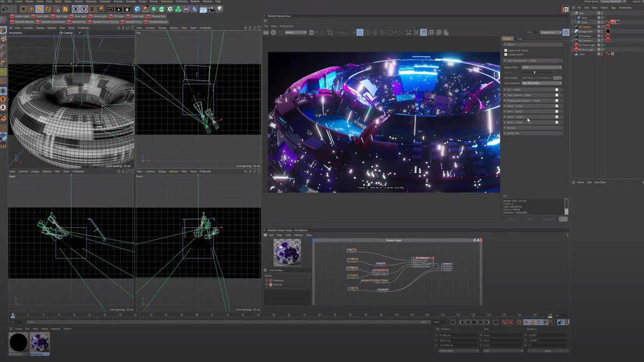
Task: Select the Scale tool
Action: pos(40,9)
